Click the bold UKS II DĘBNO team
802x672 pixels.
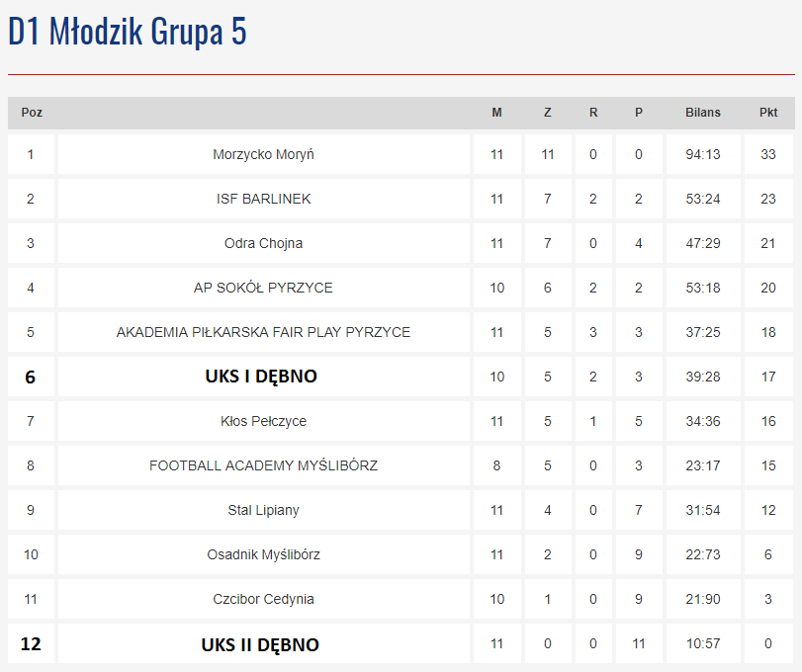260,645
